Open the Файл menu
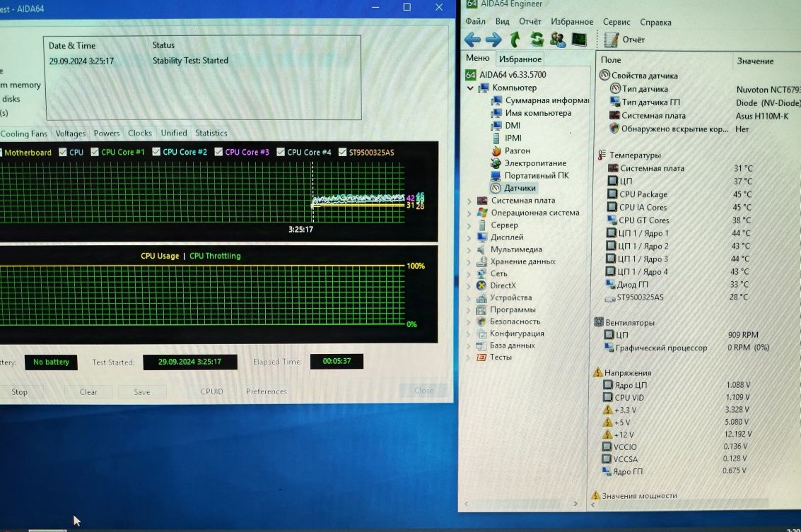Image resolution: width=801 pixels, height=532 pixels. click(x=475, y=21)
